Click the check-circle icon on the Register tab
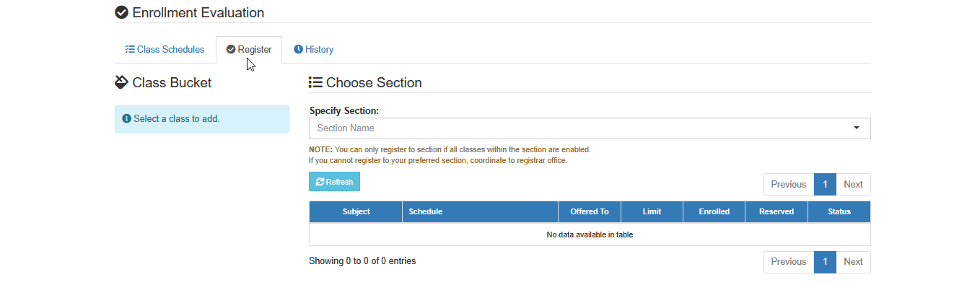This screenshot has width=980, height=285. tap(231, 50)
